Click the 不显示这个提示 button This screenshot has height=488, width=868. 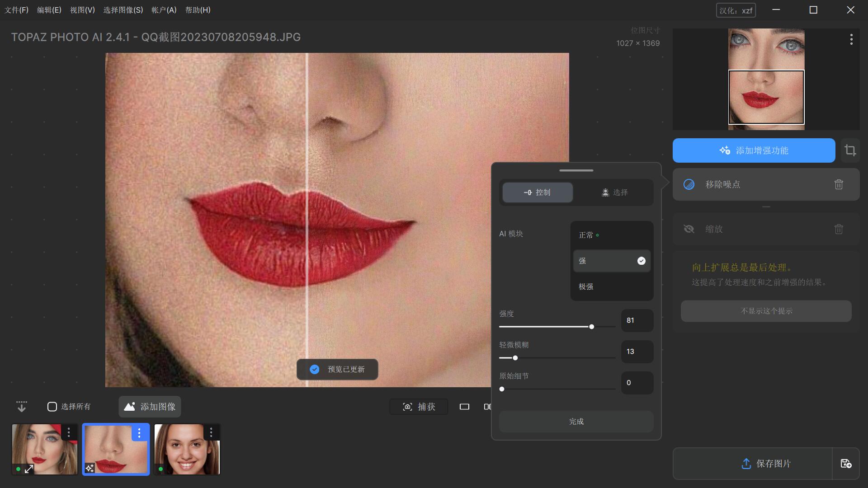point(766,311)
